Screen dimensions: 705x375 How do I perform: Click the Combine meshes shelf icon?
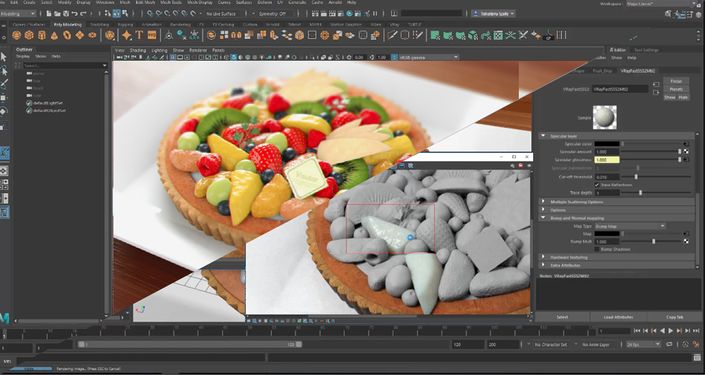[x=211, y=35]
